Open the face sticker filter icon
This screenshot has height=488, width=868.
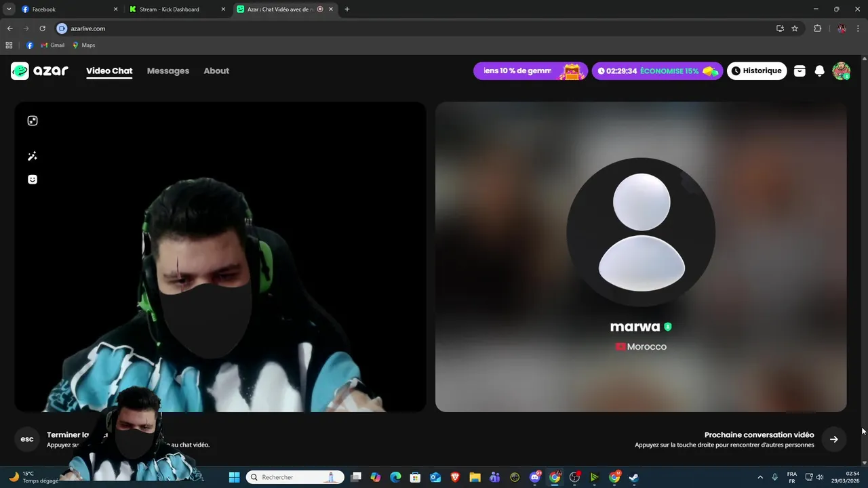click(x=32, y=180)
